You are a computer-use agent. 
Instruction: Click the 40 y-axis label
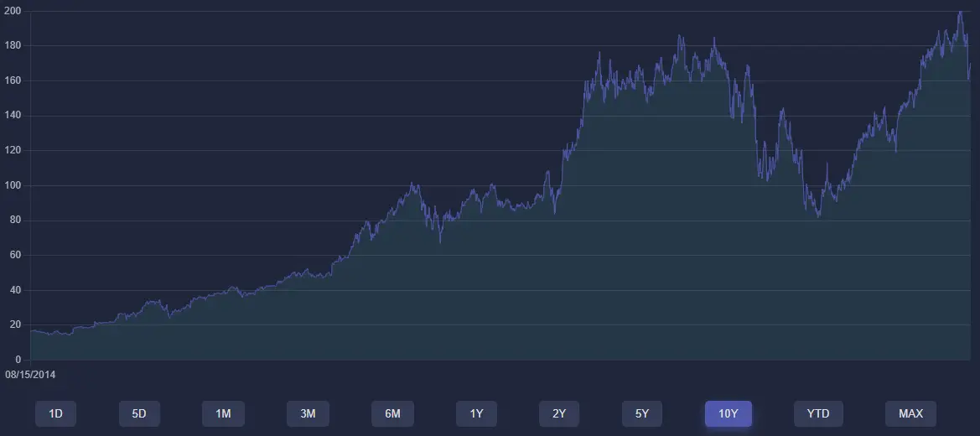click(15, 290)
